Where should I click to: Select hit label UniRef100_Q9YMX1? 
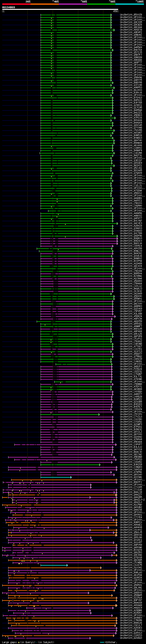click(x=131, y=515)
